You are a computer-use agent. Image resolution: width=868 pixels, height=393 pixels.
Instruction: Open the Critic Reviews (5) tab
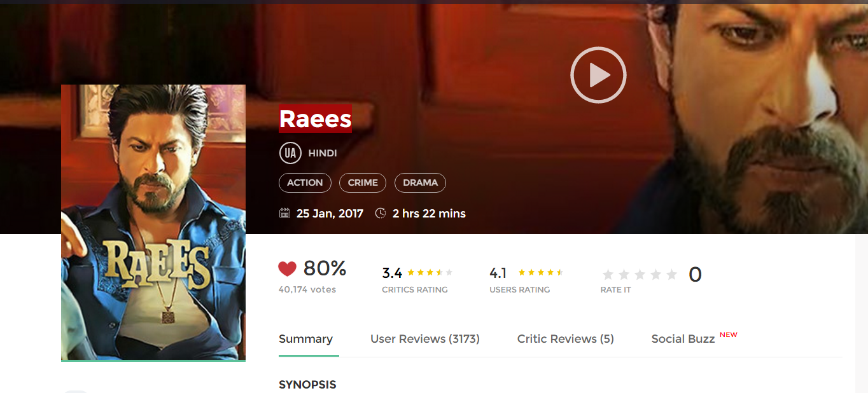coord(566,339)
